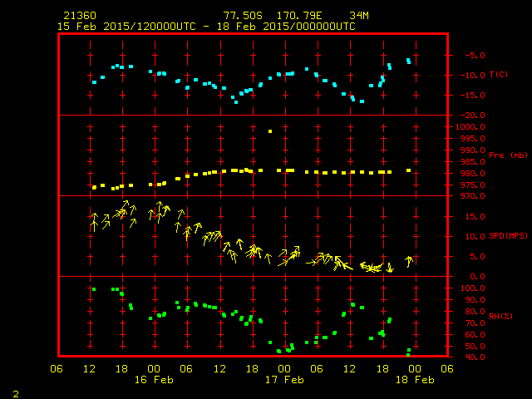The width and height of the screenshot is (532, 399).
Task: Click the elevation label 34M
Action: (x=359, y=16)
